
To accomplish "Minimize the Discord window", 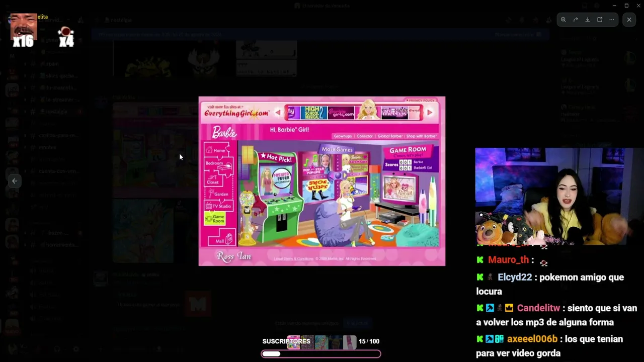I will click(614, 6).
